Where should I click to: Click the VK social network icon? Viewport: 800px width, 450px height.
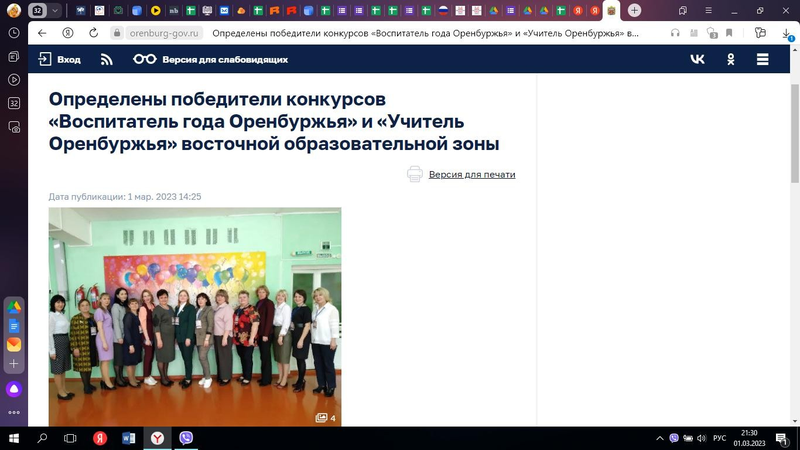[x=697, y=59]
